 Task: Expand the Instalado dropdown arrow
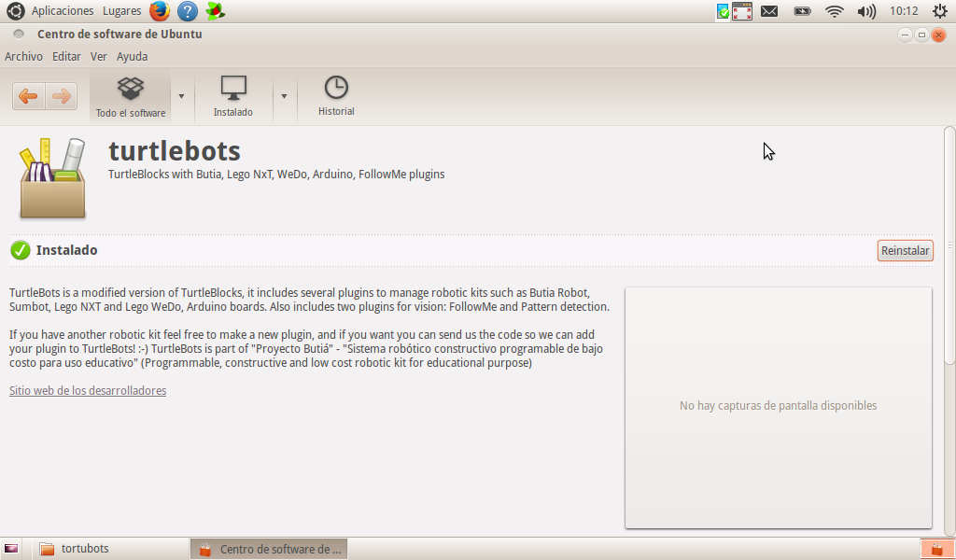[x=284, y=96]
